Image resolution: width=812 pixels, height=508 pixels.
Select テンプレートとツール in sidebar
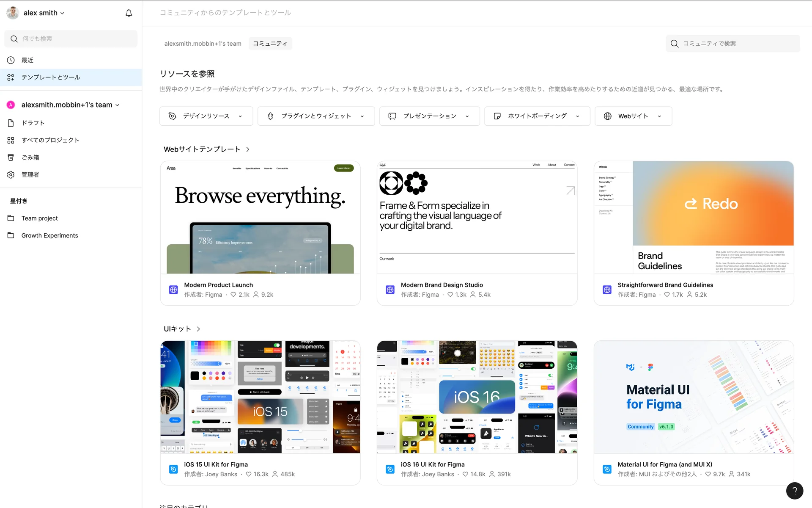pos(51,77)
